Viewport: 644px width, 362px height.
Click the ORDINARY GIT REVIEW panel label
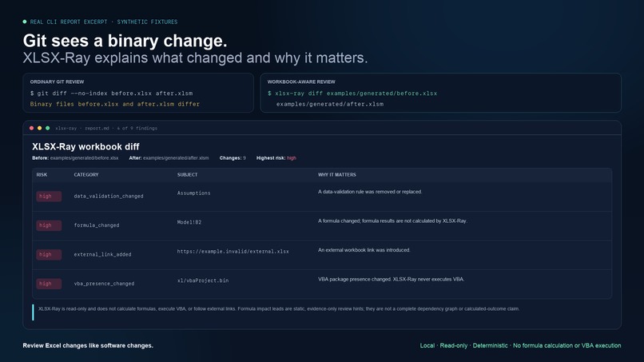[57, 82]
